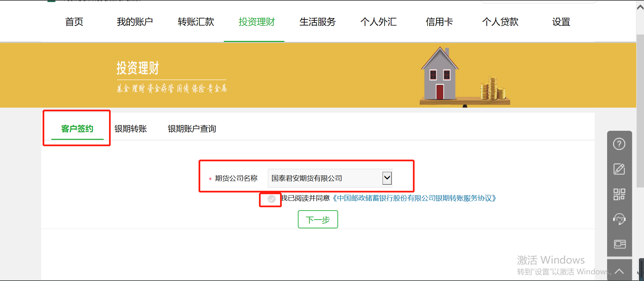Contact customer service headset icon

point(619,219)
